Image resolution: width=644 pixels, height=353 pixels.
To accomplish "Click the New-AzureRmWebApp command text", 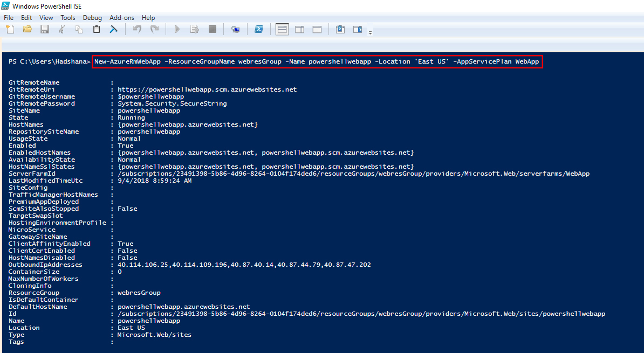I will pyautogui.click(x=317, y=61).
